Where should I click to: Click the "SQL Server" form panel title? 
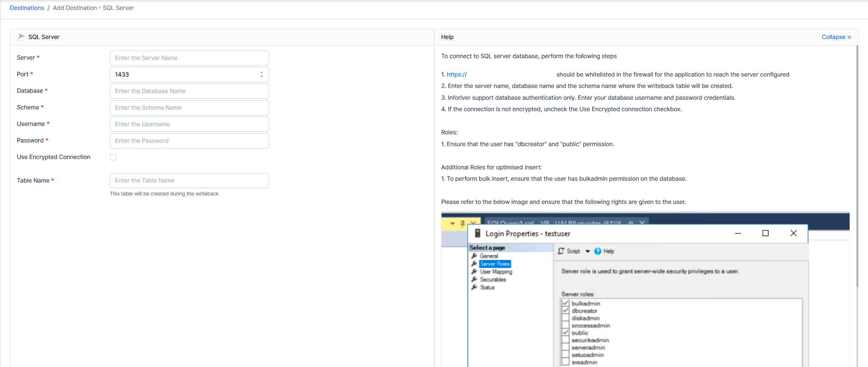pyautogui.click(x=44, y=37)
